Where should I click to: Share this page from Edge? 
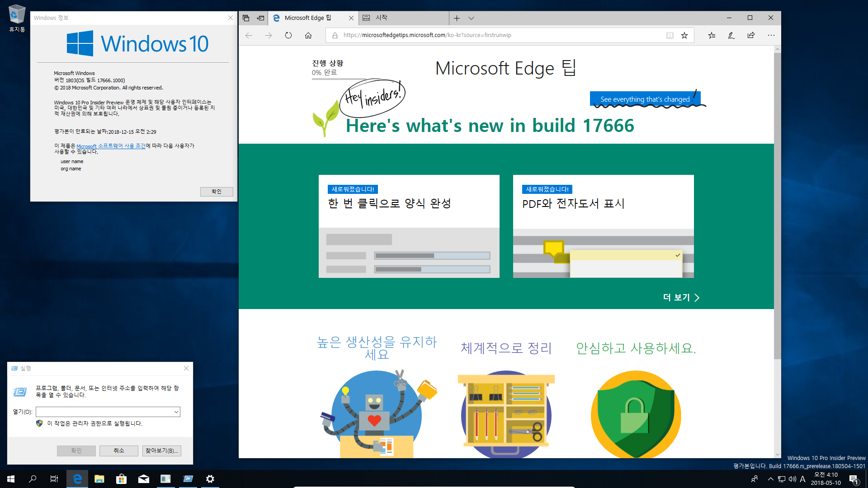click(751, 35)
